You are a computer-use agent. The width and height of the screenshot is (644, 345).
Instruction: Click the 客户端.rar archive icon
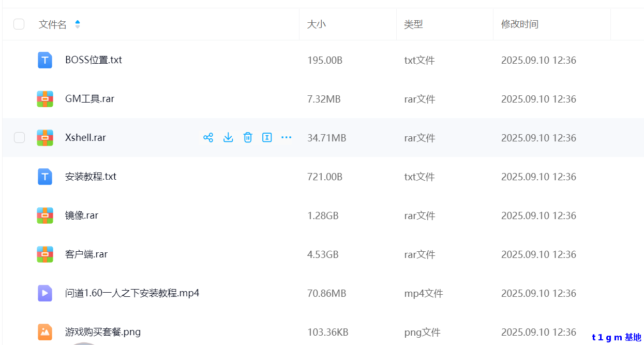tap(45, 254)
